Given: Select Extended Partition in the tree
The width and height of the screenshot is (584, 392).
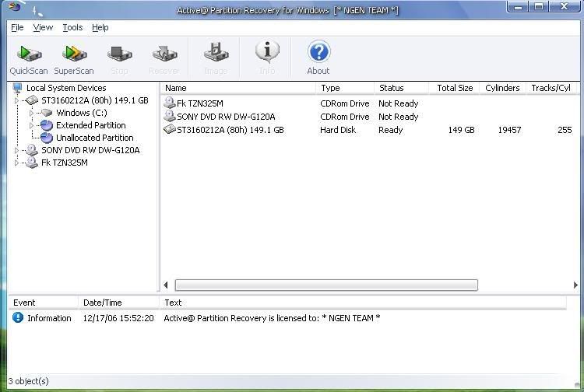Looking at the screenshot, I should (x=90, y=125).
